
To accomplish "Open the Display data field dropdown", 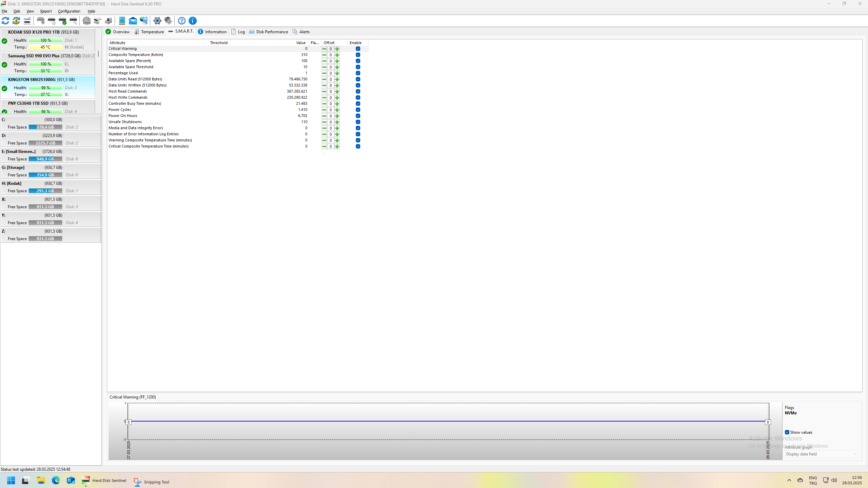I will tap(821, 454).
